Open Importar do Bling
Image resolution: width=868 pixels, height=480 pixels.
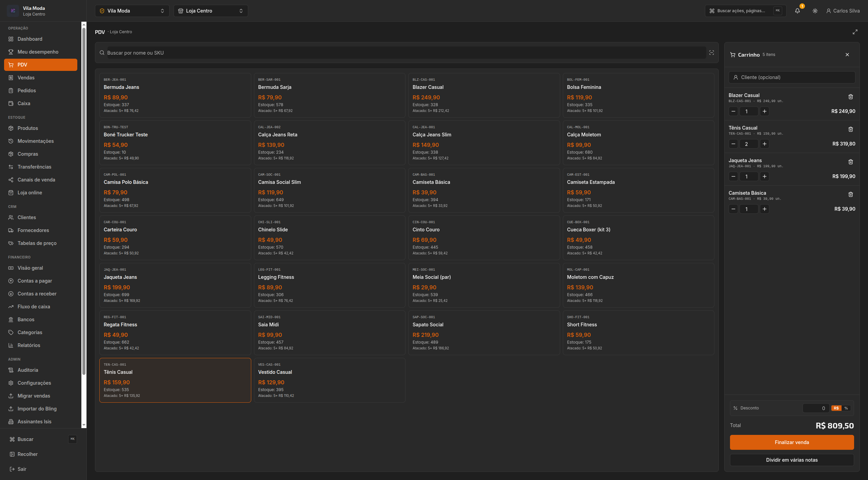coord(41,409)
